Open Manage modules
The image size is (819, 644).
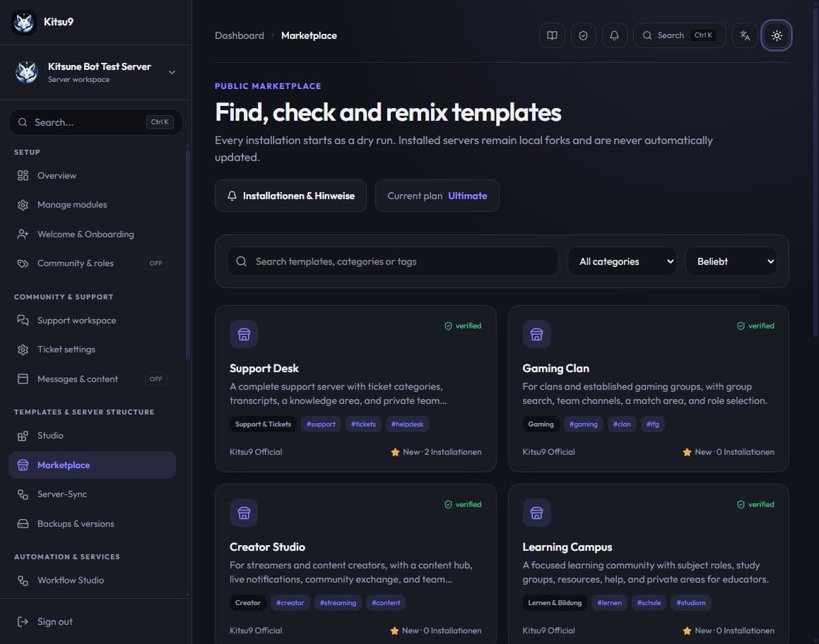(92, 205)
